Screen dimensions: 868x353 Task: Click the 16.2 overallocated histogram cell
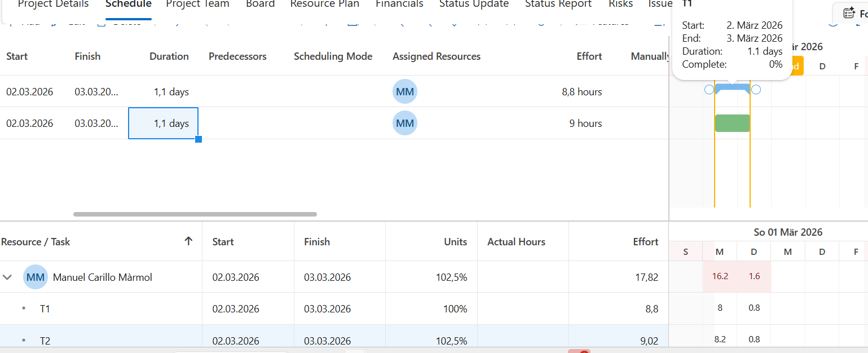point(720,276)
